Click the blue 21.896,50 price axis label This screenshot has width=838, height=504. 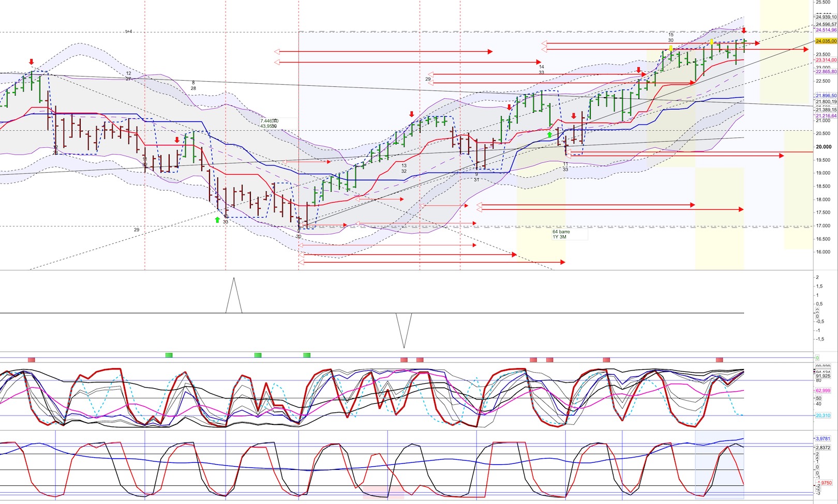coord(826,96)
